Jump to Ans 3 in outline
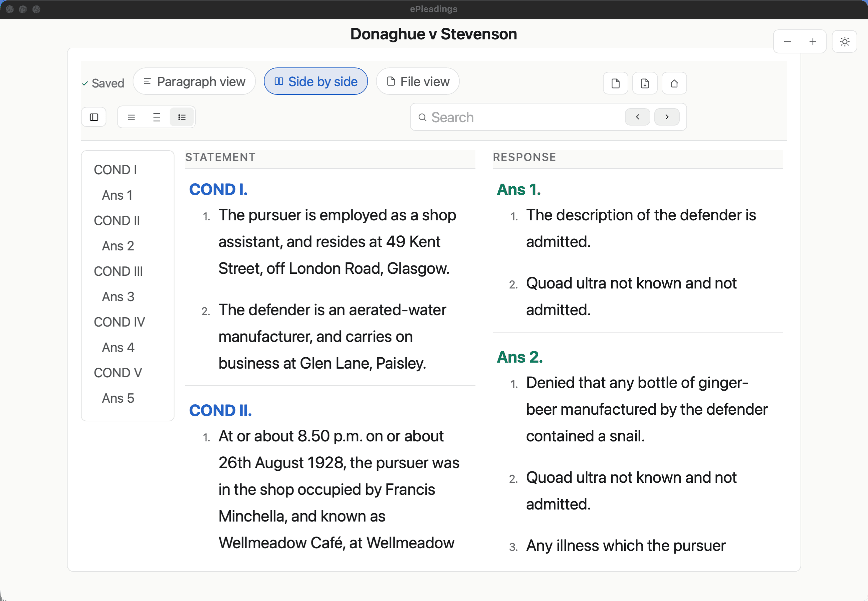Screen dimensions: 868x601 tap(118, 297)
